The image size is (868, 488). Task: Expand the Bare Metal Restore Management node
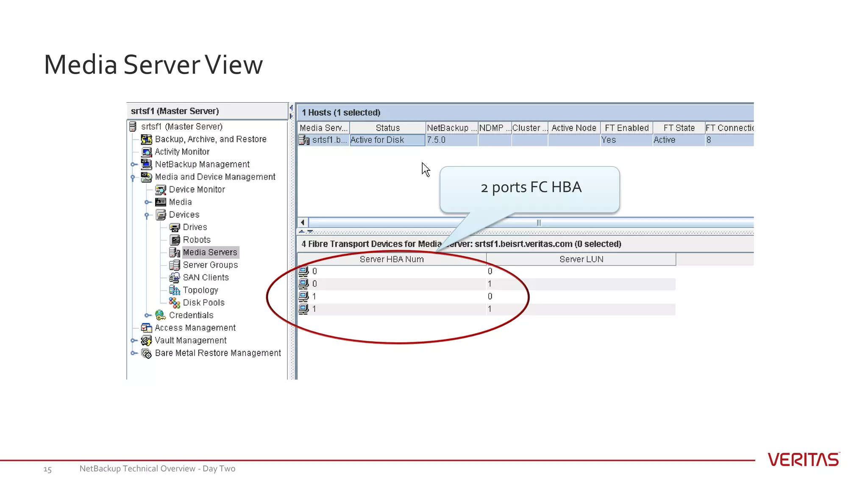click(134, 353)
